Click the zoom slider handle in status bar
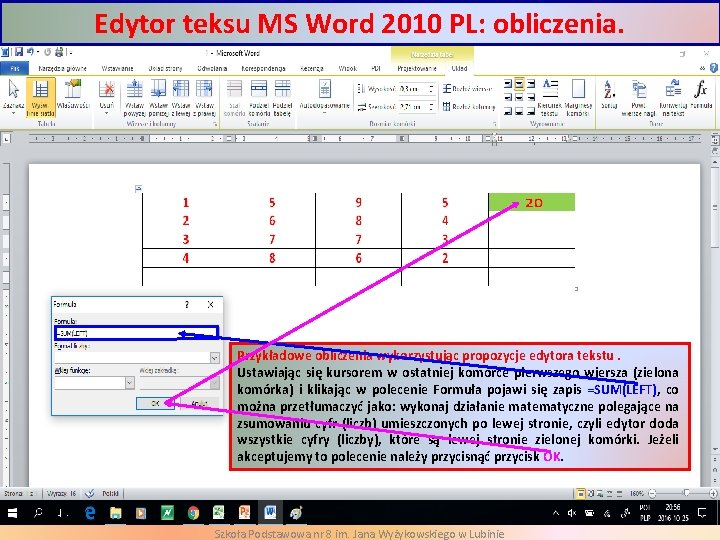Image resolution: width=720 pixels, height=540 pixels. [x=686, y=493]
